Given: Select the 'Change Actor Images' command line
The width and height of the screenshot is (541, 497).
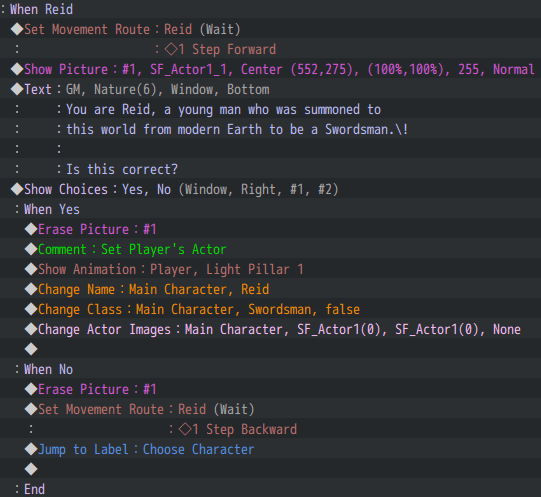Looking at the screenshot, I should (x=270, y=329).
